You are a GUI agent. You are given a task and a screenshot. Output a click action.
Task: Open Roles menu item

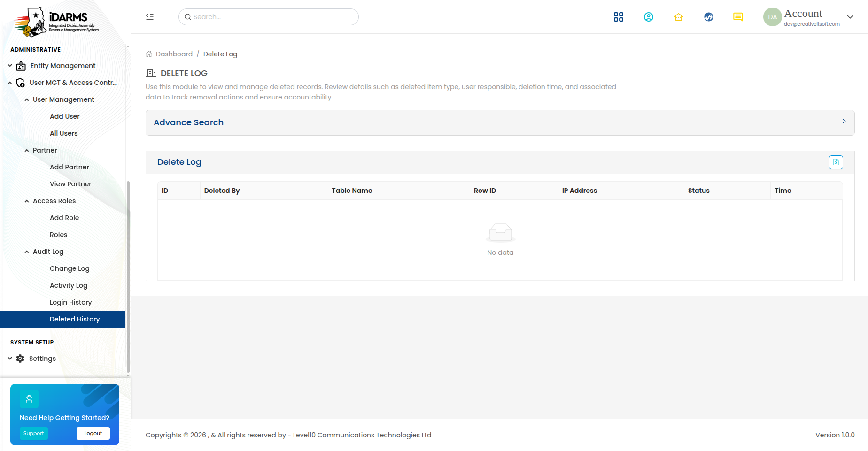pos(59,235)
